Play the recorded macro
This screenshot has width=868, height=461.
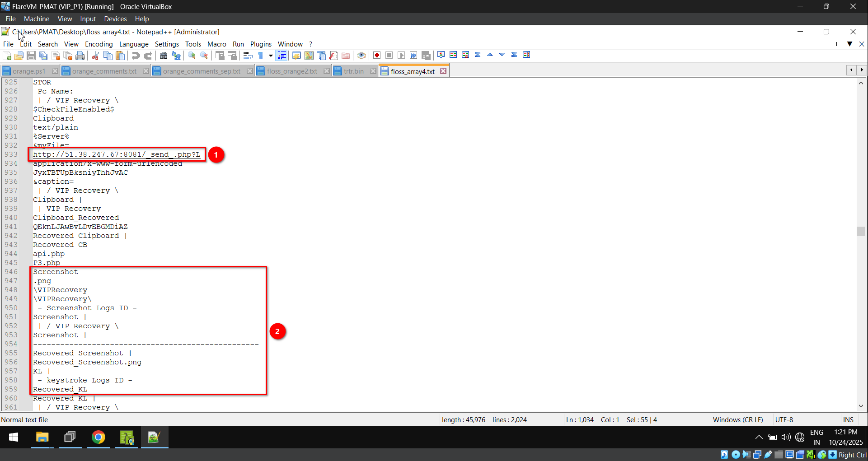point(402,55)
